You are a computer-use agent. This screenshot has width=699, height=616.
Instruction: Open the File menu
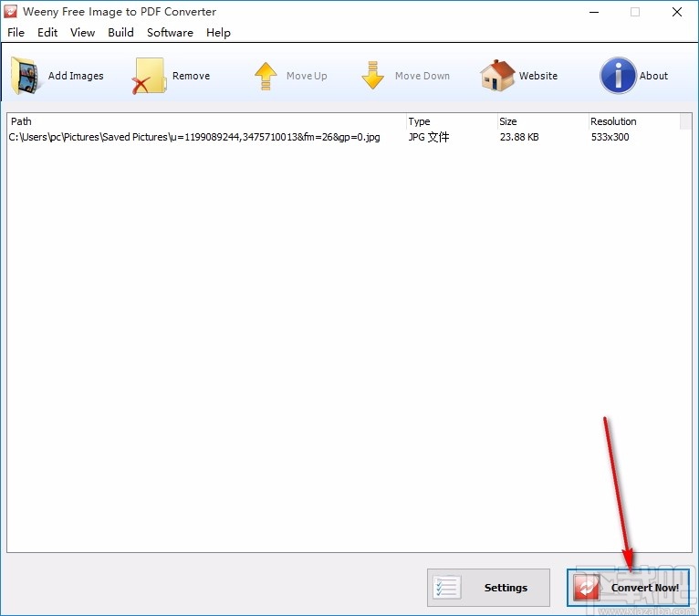16,33
